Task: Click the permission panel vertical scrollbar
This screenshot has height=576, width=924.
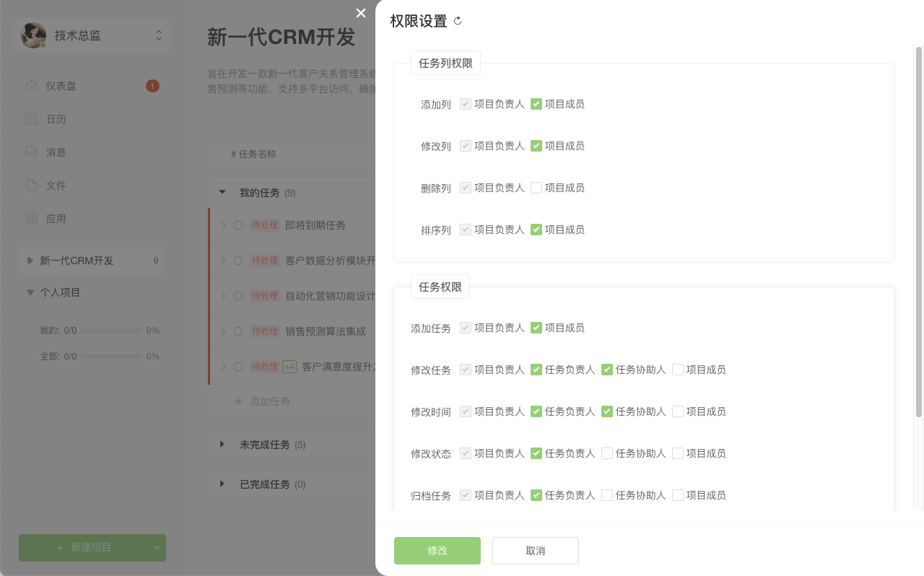Action: (919, 231)
